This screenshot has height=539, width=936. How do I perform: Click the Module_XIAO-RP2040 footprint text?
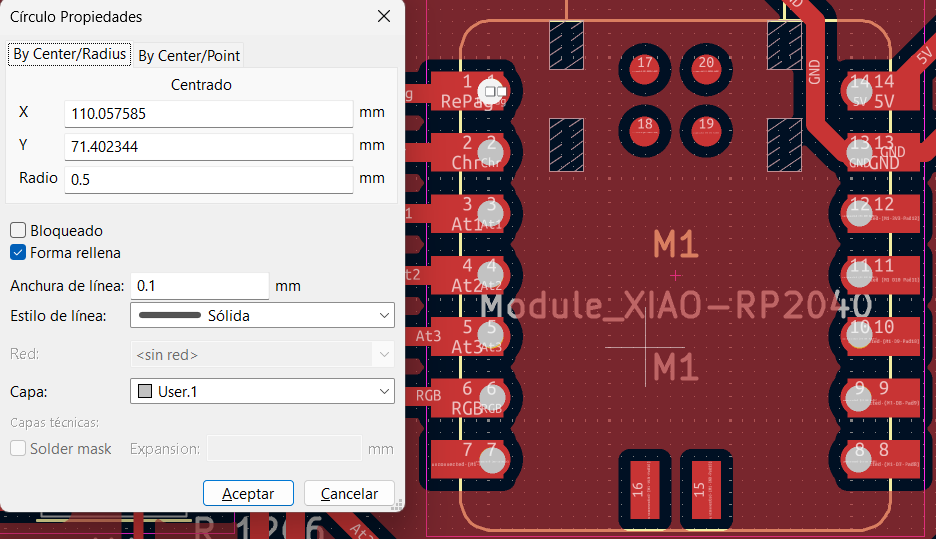(x=677, y=306)
